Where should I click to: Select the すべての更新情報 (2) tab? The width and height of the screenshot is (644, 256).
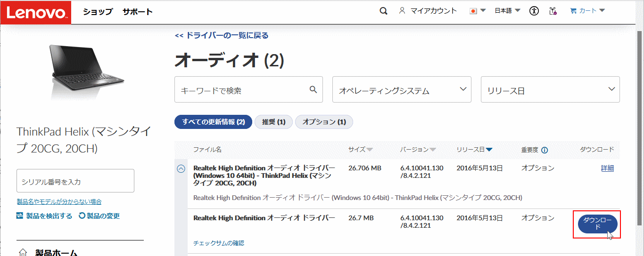[x=213, y=122]
